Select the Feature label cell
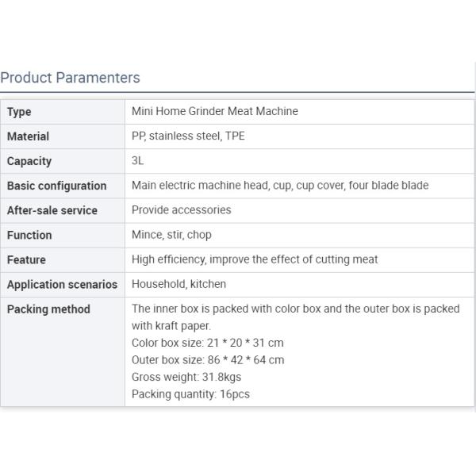476x476 pixels. [26, 259]
